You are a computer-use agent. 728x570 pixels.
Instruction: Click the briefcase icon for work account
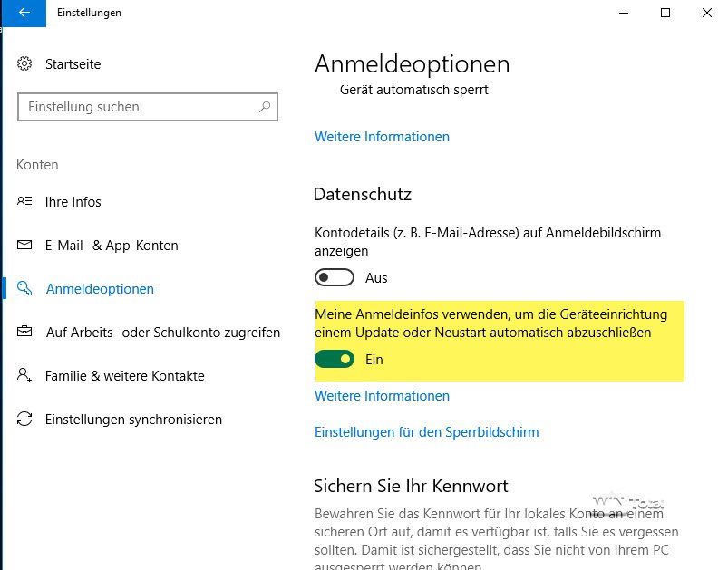point(25,333)
